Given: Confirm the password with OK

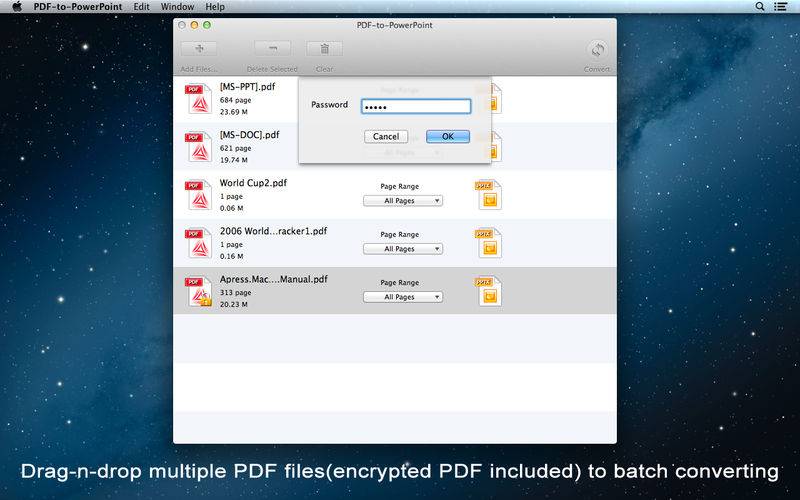Looking at the screenshot, I should [x=448, y=136].
